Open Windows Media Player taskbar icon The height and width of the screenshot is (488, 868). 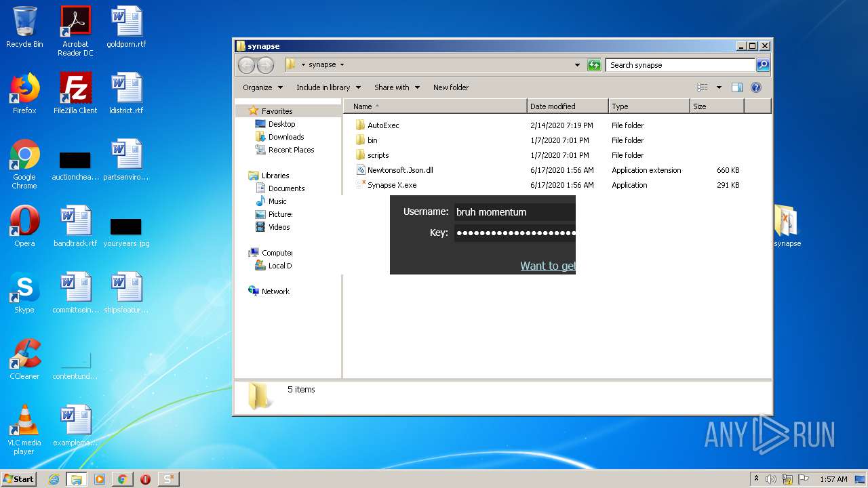tap(99, 479)
